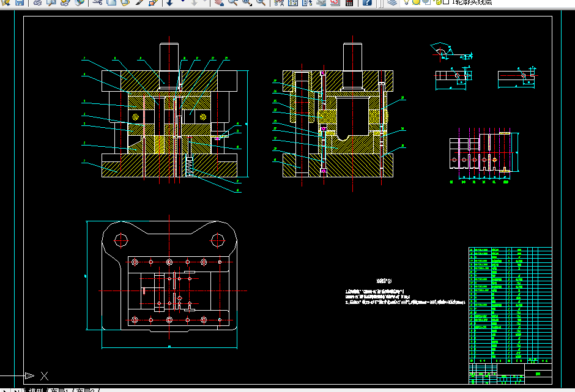This screenshot has width=575, height=392.
Task: Toggle freeze in current viewport icon
Action: pos(426,2)
